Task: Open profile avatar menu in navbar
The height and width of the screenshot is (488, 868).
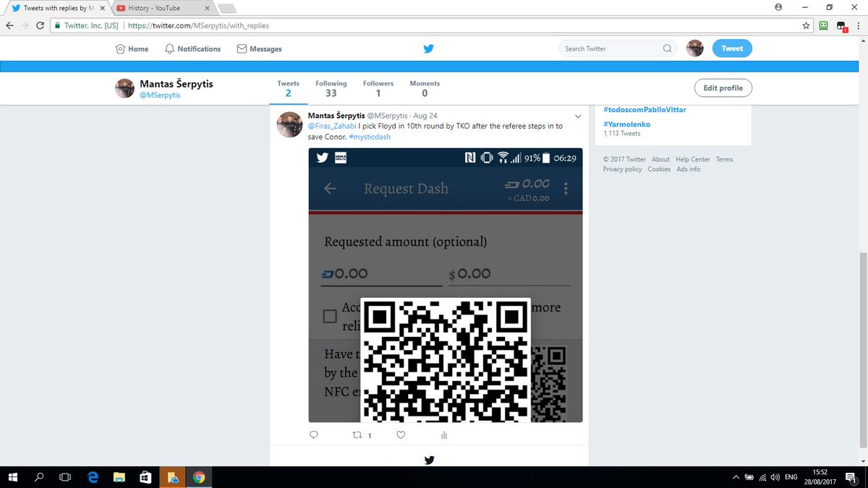Action: coord(695,48)
